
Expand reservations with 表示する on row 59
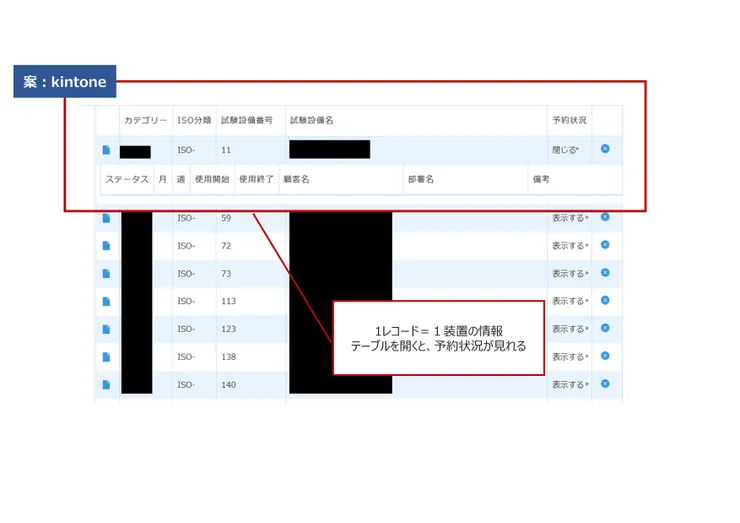[x=569, y=217]
